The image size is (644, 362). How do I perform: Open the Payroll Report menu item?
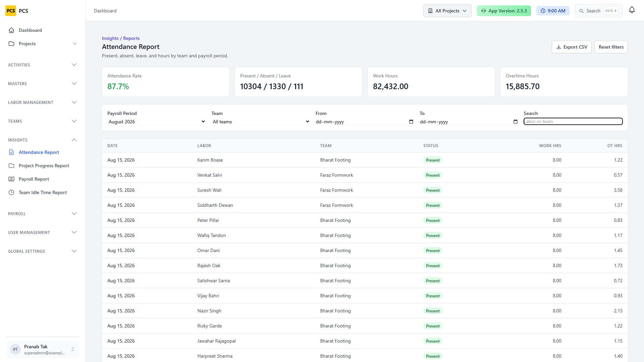(43, 179)
